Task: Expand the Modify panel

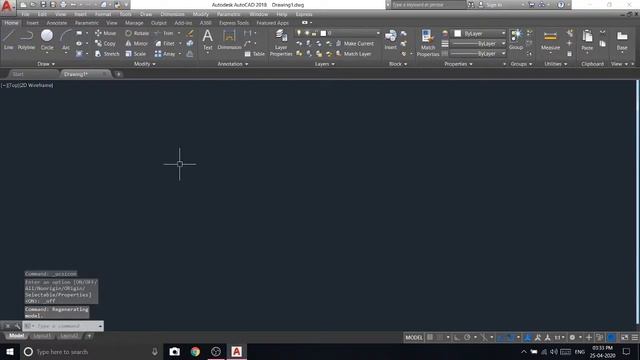Action: click(144, 64)
